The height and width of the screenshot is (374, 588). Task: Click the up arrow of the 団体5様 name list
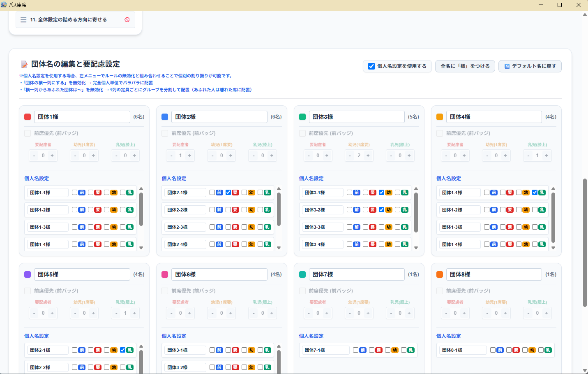pyautogui.click(x=141, y=346)
